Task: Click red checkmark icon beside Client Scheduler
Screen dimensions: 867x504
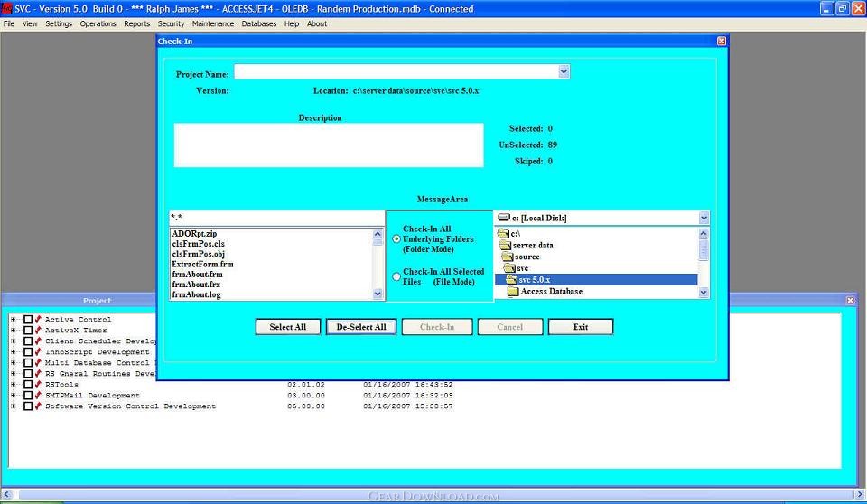Action: coord(38,341)
